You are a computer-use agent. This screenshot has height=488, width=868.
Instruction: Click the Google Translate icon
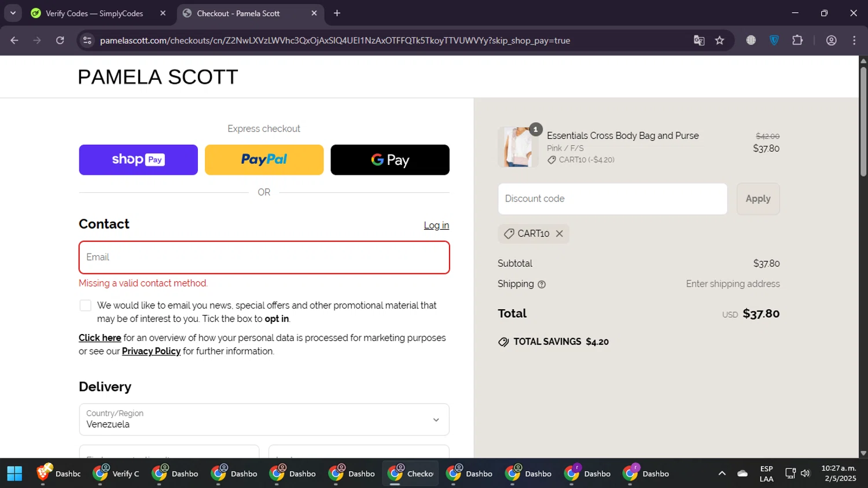point(699,41)
